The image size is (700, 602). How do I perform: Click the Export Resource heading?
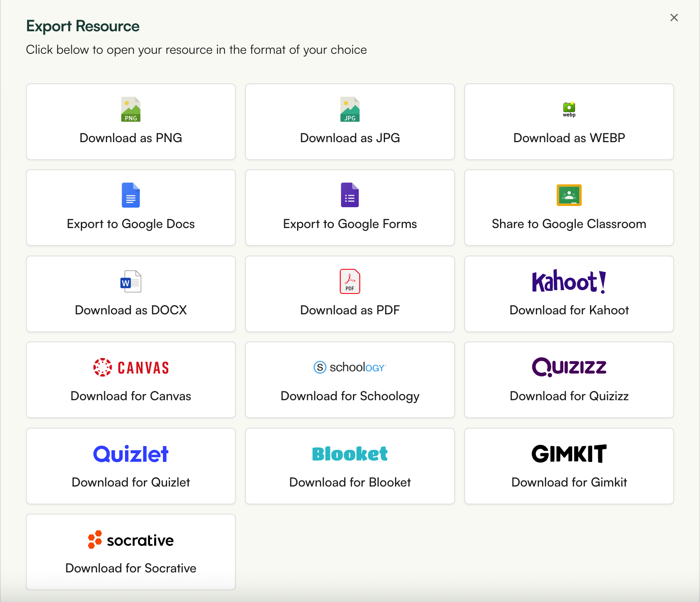click(x=83, y=26)
